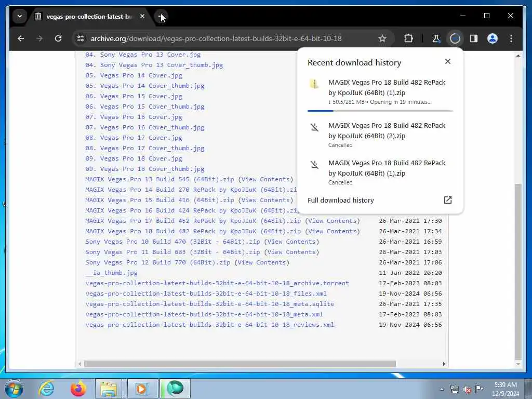View Contents of Vegas Pro 18 zip
The height and width of the screenshot is (399, 532).
point(332,231)
